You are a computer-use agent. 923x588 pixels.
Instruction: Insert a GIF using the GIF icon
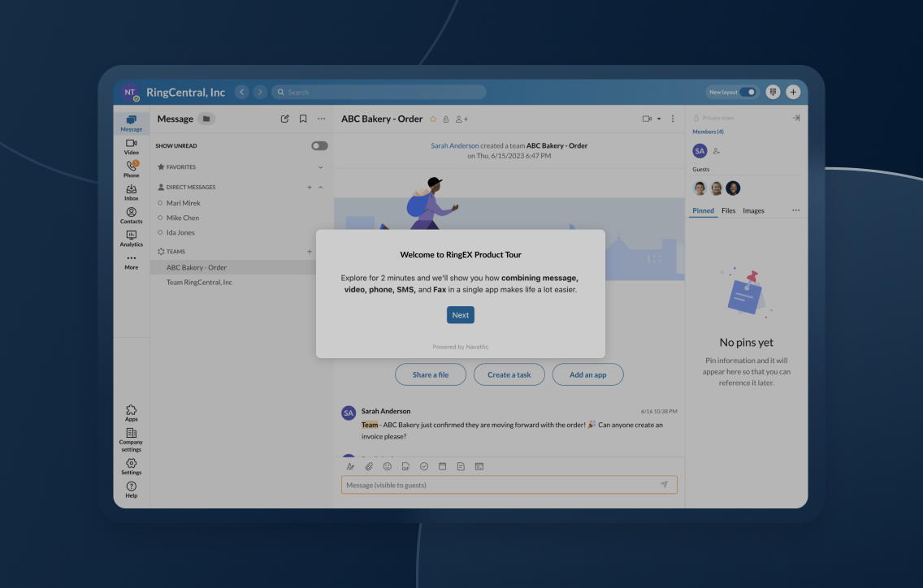coord(404,466)
